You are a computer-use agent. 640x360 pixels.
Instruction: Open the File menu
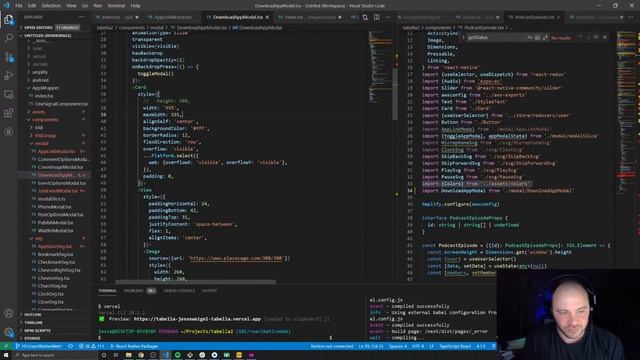pos(19,6)
